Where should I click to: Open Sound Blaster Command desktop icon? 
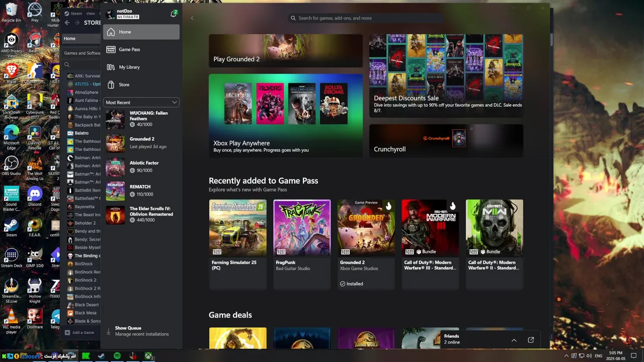[11, 199]
